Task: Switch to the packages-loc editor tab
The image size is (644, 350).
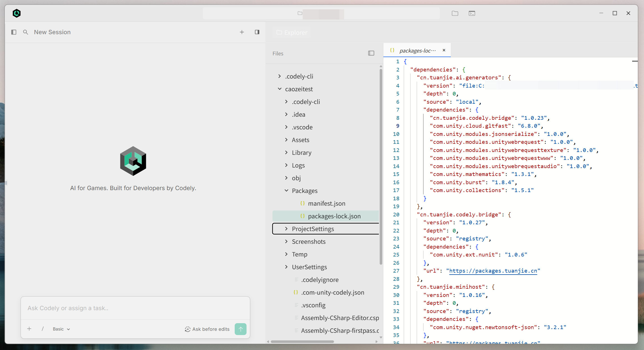Action: (417, 50)
